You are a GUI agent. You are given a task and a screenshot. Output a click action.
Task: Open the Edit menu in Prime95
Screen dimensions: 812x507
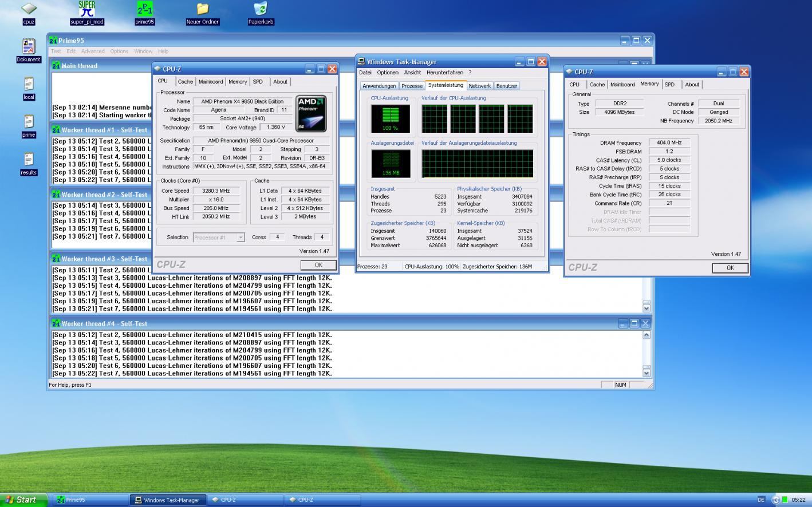coord(71,52)
